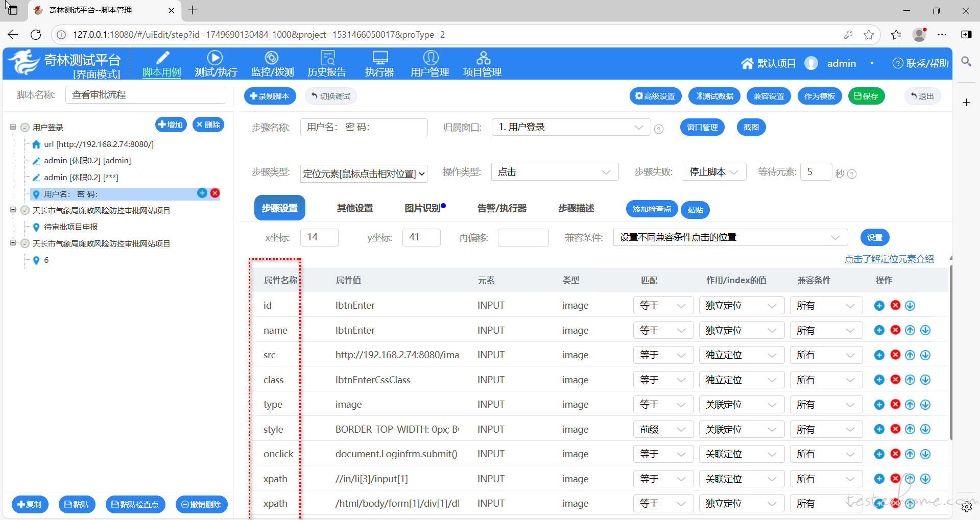Click the 作为模板 button

pos(820,96)
